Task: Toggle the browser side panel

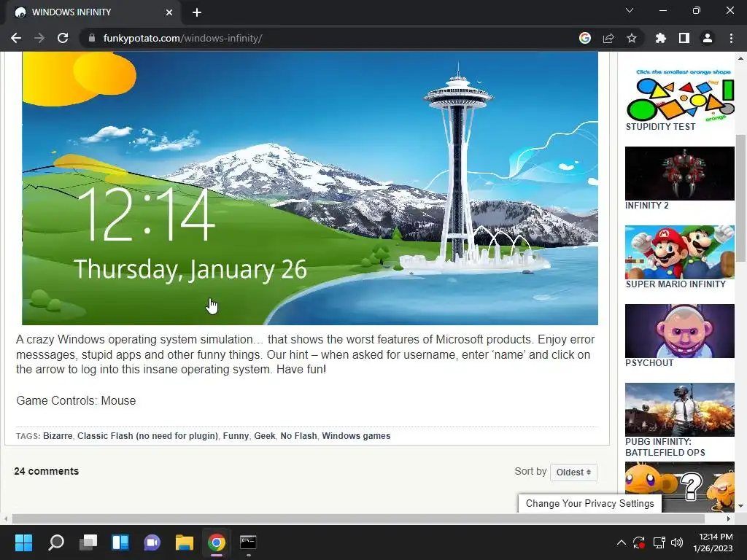Action: point(684,38)
